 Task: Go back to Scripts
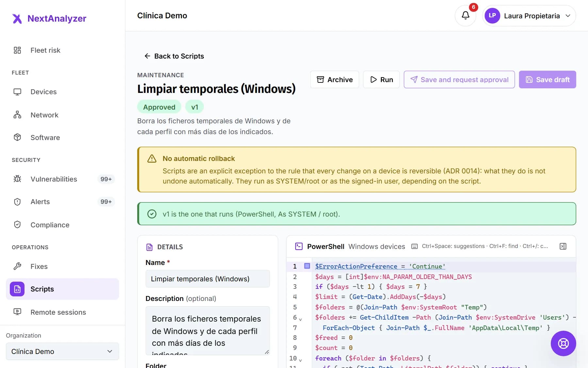pos(174,56)
